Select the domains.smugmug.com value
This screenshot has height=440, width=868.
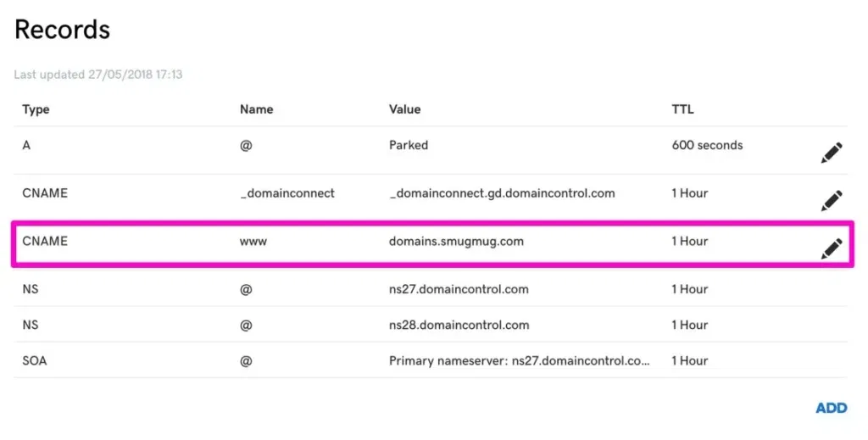click(x=456, y=242)
